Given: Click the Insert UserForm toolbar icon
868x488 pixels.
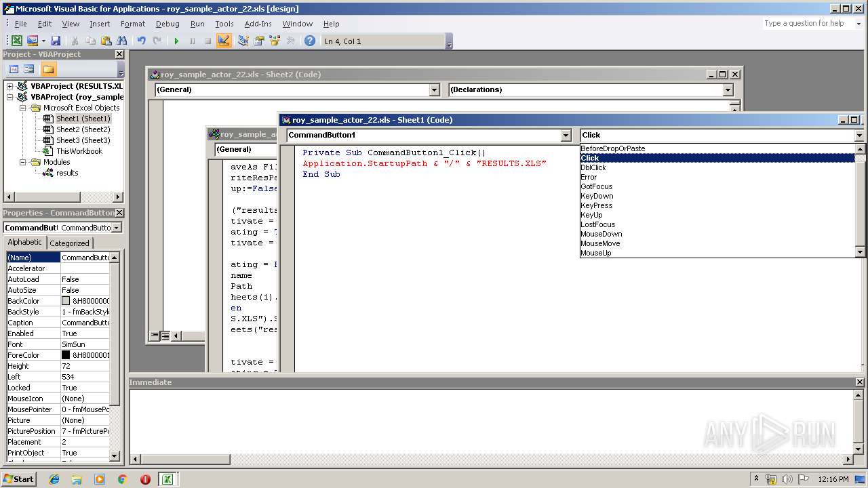Looking at the screenshot, I should point(32,41).
